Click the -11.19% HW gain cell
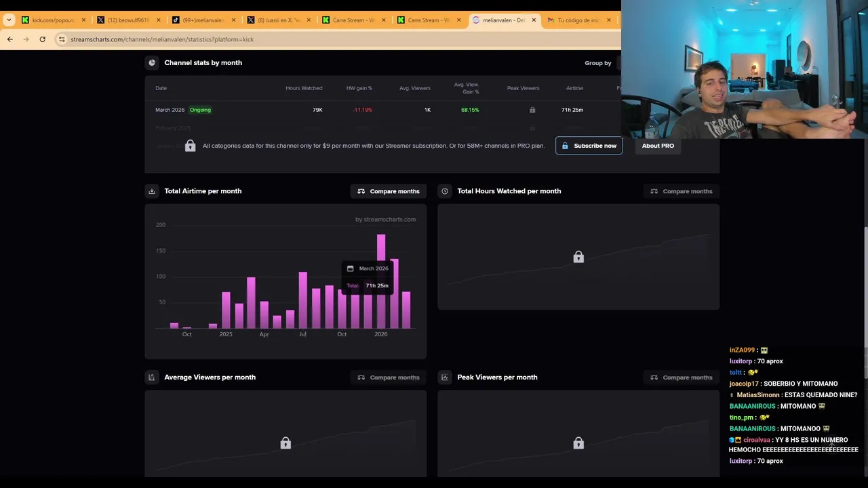Viewport: 868px width, 488px height. pos(362,110)
